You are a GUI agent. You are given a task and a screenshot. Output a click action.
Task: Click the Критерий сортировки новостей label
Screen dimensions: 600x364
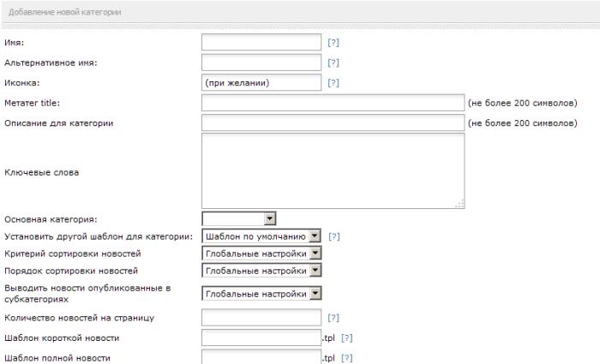click(73, 254)
